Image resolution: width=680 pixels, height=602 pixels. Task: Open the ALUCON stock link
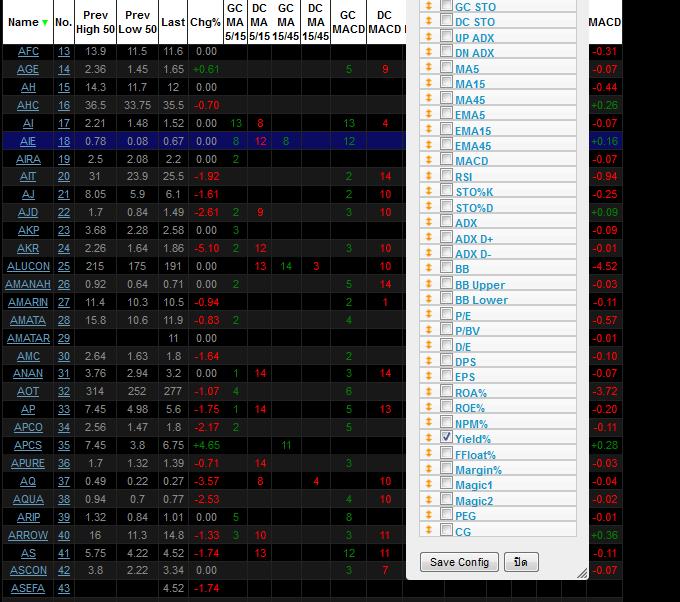click(28, 266)
